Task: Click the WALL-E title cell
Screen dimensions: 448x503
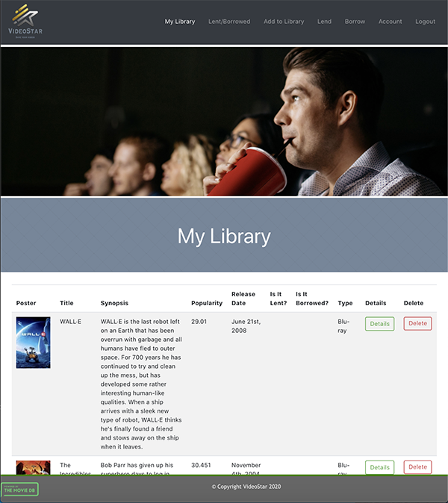Action: [x=70, y=322]
